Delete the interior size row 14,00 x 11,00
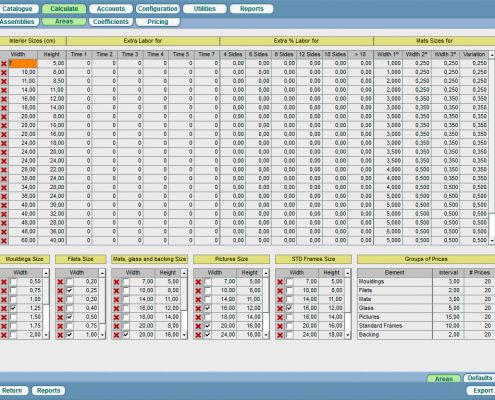This screenshot has height=400, width=495. point(4,90)
